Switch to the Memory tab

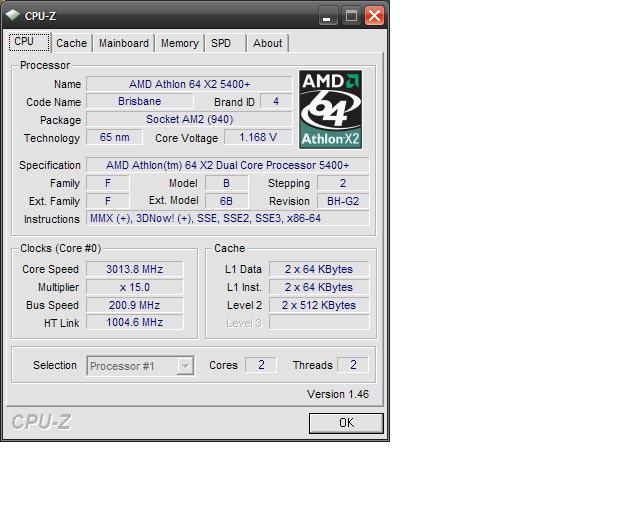click(x=180, y=43)
